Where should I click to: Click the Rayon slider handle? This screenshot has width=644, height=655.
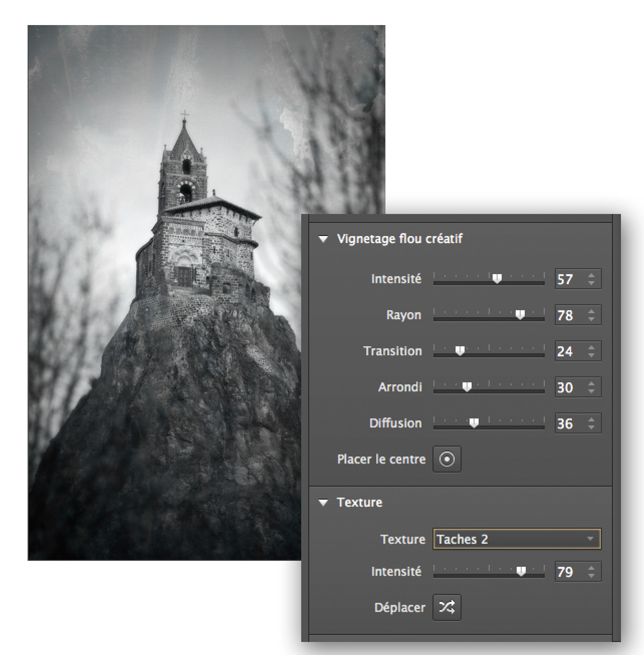[520, 315]
